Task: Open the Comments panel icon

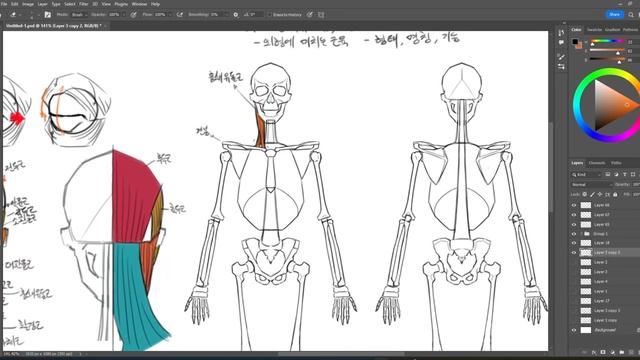Action: tap(561, 42)
